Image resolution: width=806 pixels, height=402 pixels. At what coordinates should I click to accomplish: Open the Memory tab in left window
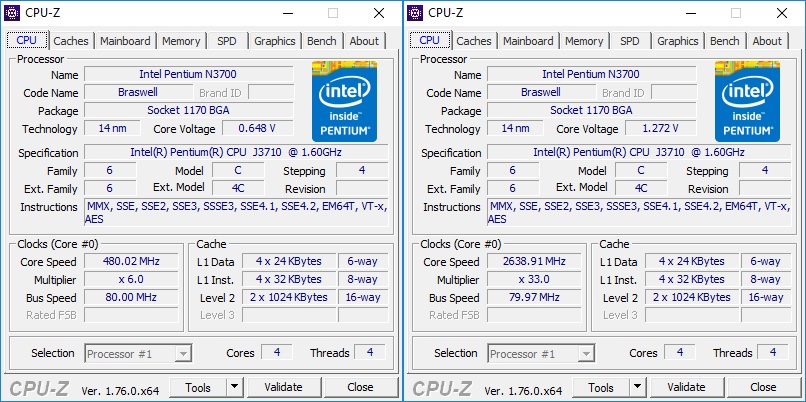click(181, 41)
